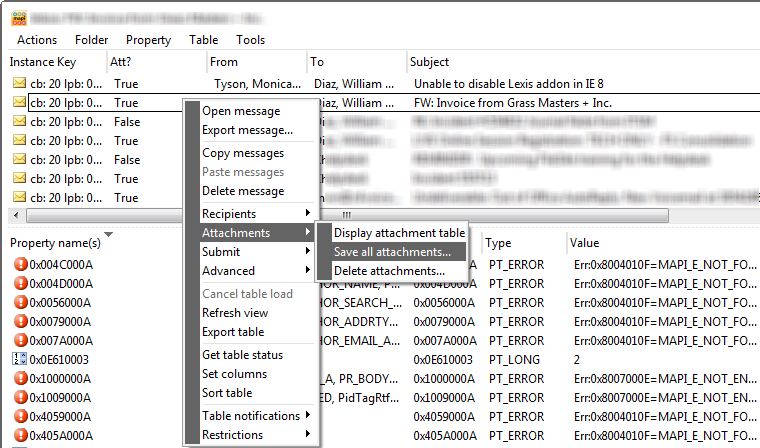The height and width of the screenshot is (448, 760).
Task: Choose Export message... from context menu
Action: pyautogui.click(x=247, y=130)
